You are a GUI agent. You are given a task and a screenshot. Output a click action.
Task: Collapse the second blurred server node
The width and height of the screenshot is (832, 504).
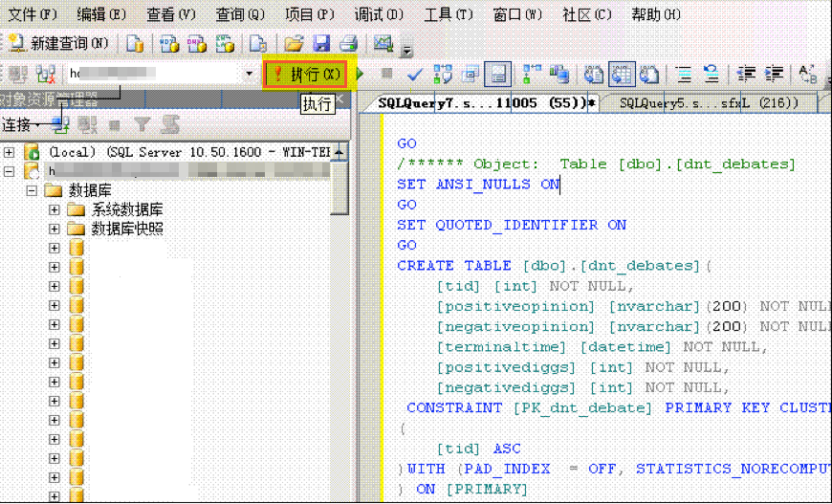click(9, 171)
